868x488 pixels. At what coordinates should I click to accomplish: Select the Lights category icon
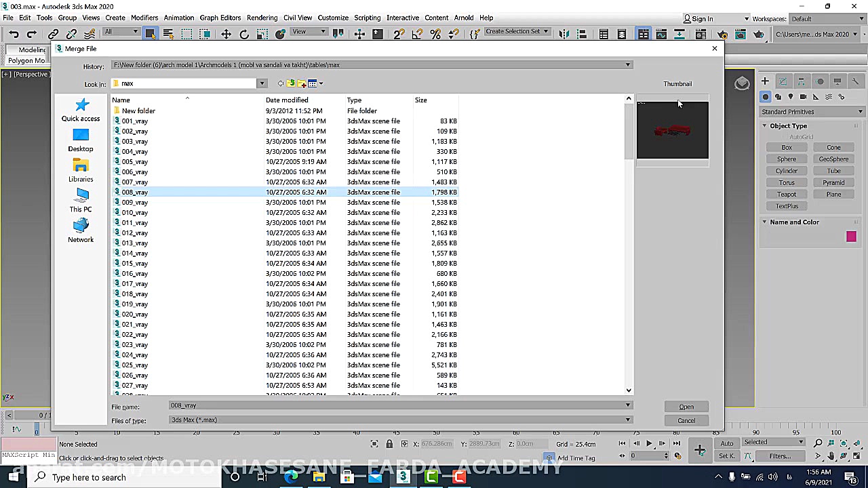(x=790, y=97)
